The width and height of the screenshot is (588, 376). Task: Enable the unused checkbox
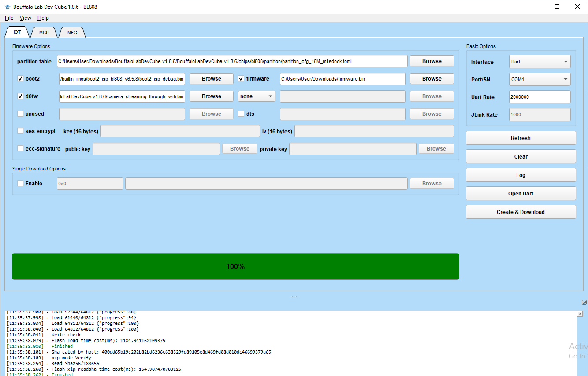20,114
